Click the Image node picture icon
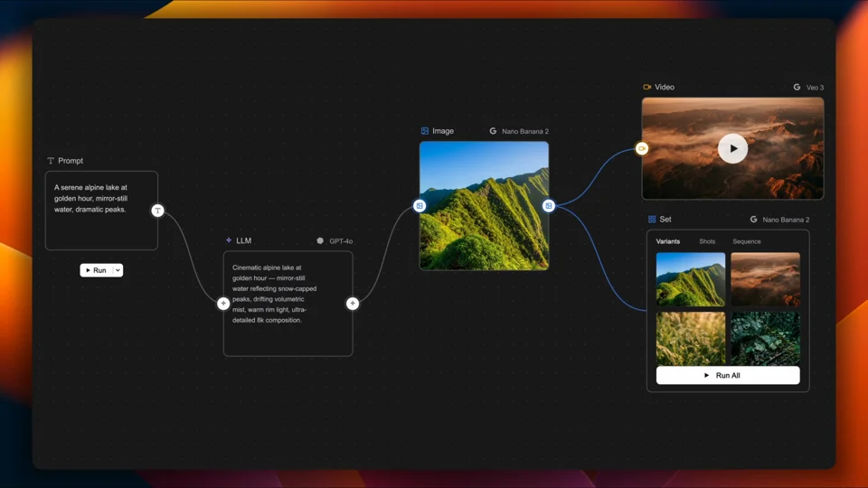The height and width of the screenshot is (488, 868). pyautogui.click(x=425, y=131)
